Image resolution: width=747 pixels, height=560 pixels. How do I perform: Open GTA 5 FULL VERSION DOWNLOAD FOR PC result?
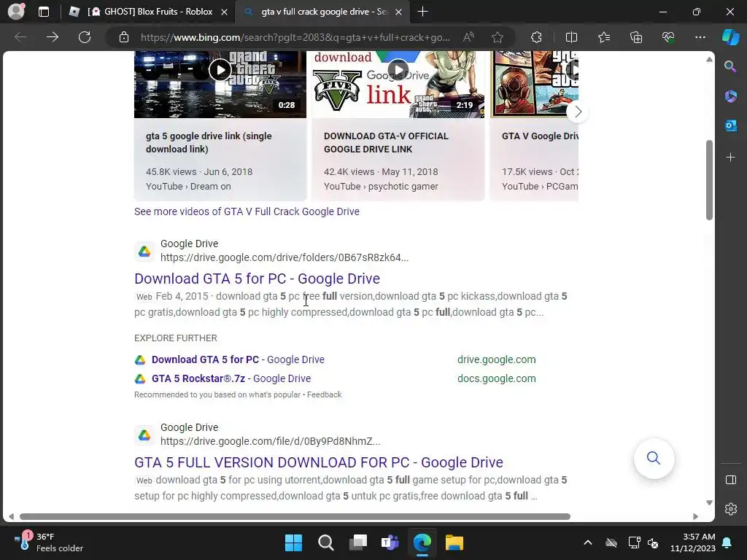(319, 462)
